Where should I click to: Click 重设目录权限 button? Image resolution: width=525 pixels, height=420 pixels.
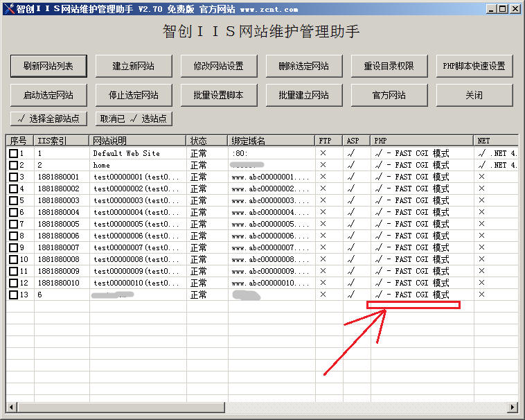389,66
